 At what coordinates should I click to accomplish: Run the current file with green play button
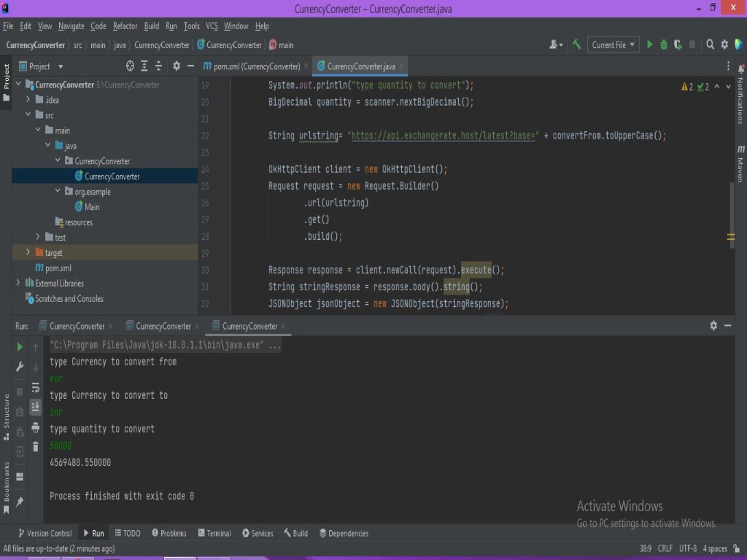pos(649,44)
